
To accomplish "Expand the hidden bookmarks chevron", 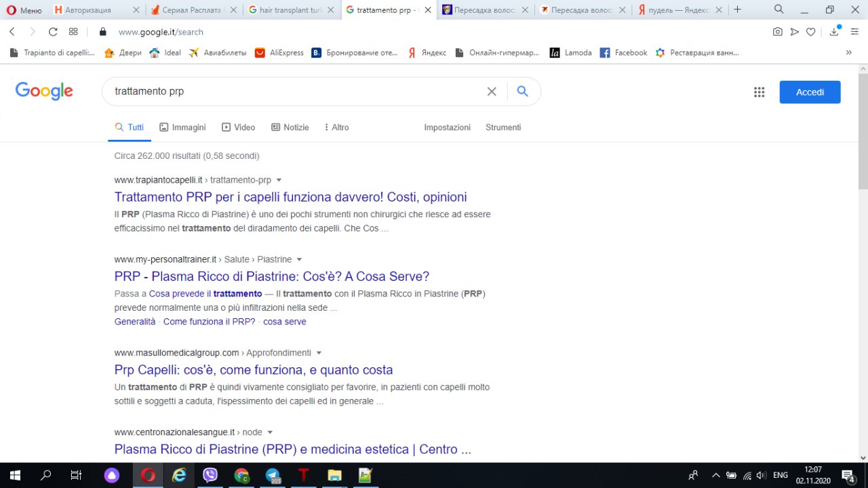I will pos(848,52).
